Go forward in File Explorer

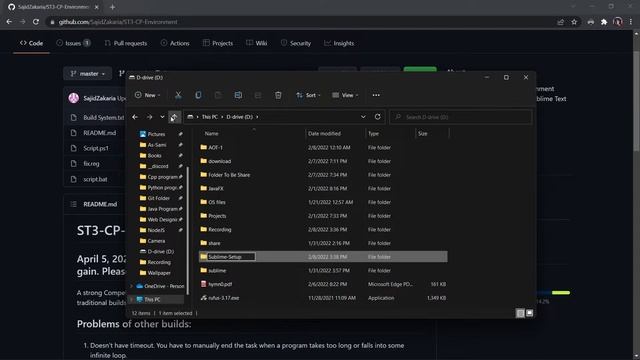click(149, 117)
